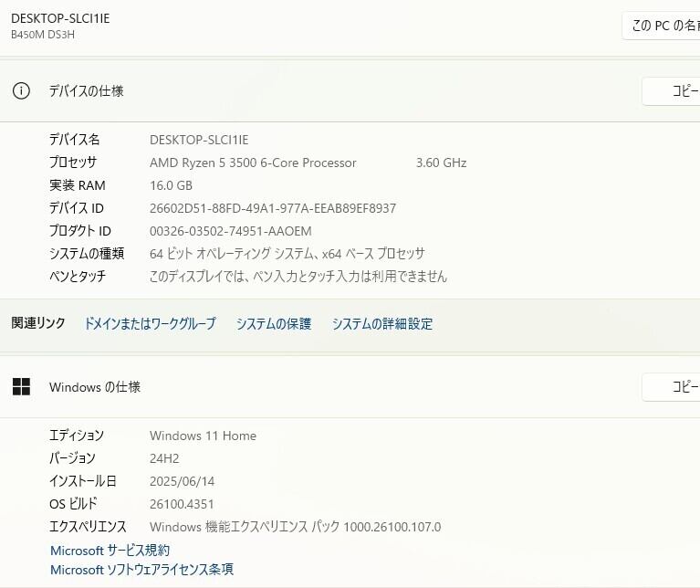This screenshot has width=700, height=588.
Task: Click the この PC の名前 rename button
Action: click(x=661, y=26)
